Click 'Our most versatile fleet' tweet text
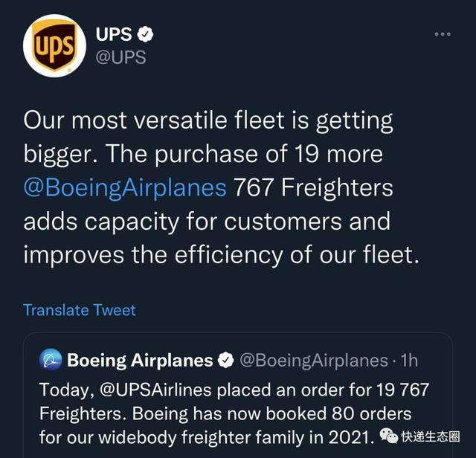This screenshot has height=458, width=476. pyautogui.click(x=208, y=121)
